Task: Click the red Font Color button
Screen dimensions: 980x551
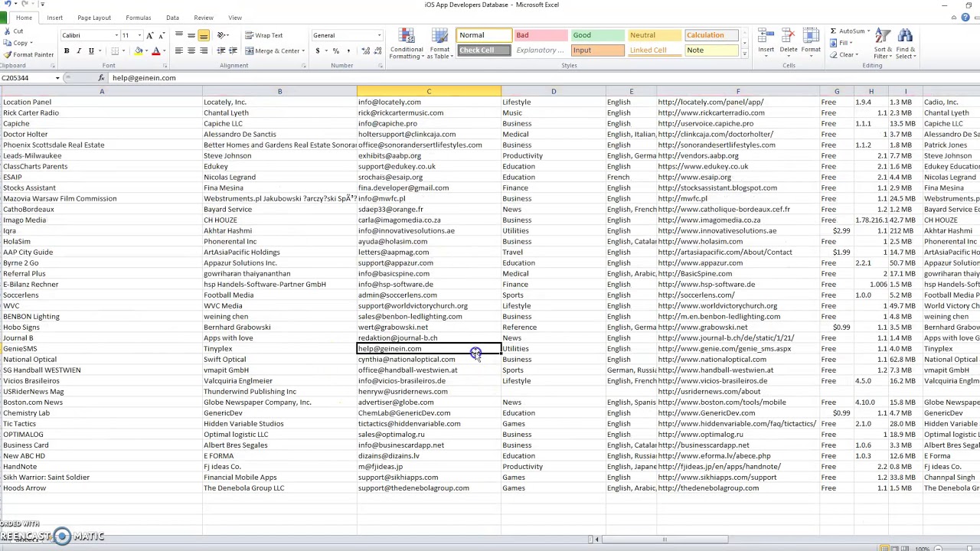Action: tap(155, 51)
